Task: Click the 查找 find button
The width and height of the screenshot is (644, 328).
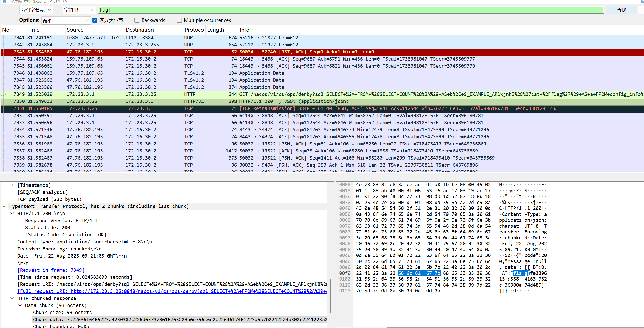Action: (621, 10)
